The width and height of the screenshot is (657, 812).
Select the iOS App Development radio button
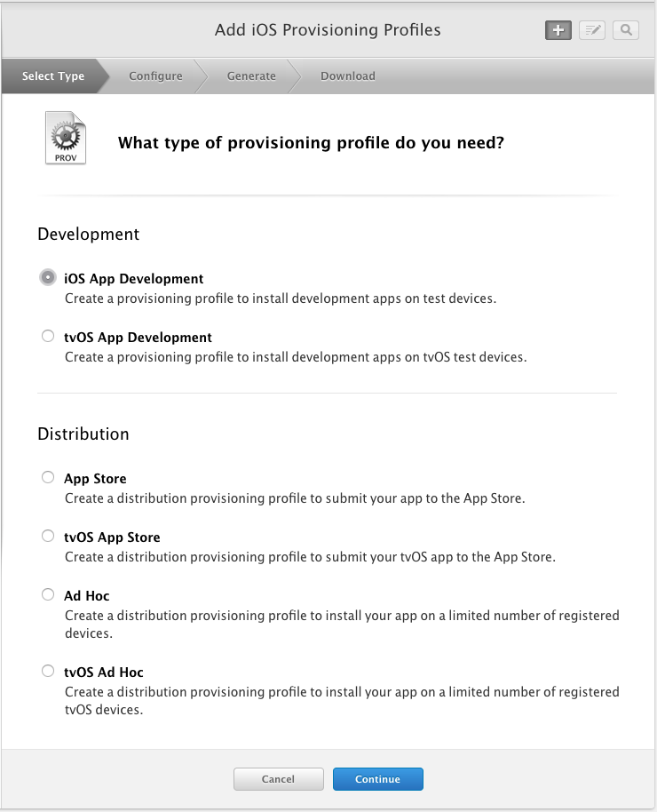tap(47, 276)
